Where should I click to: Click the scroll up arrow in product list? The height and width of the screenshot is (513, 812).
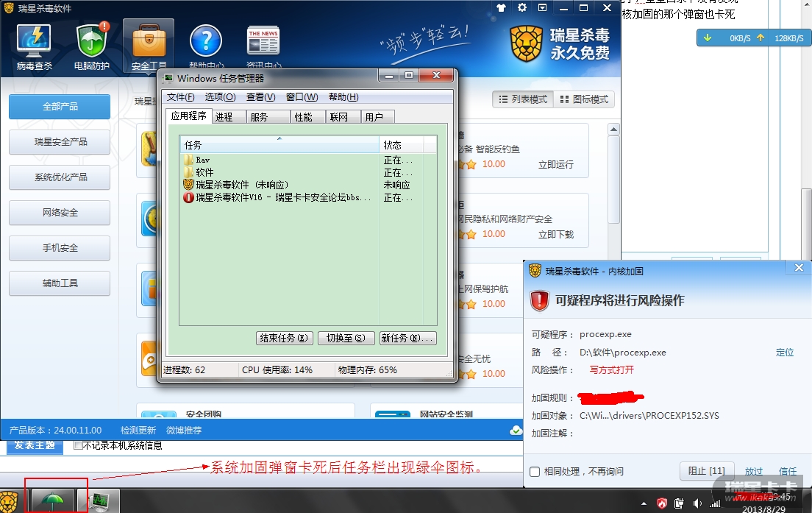point(613,130)
